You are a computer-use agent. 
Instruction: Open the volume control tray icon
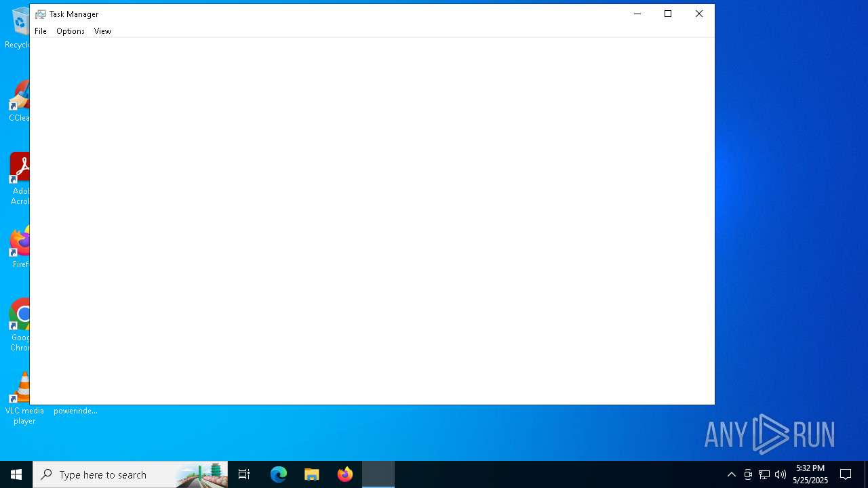tap(781, 474)
